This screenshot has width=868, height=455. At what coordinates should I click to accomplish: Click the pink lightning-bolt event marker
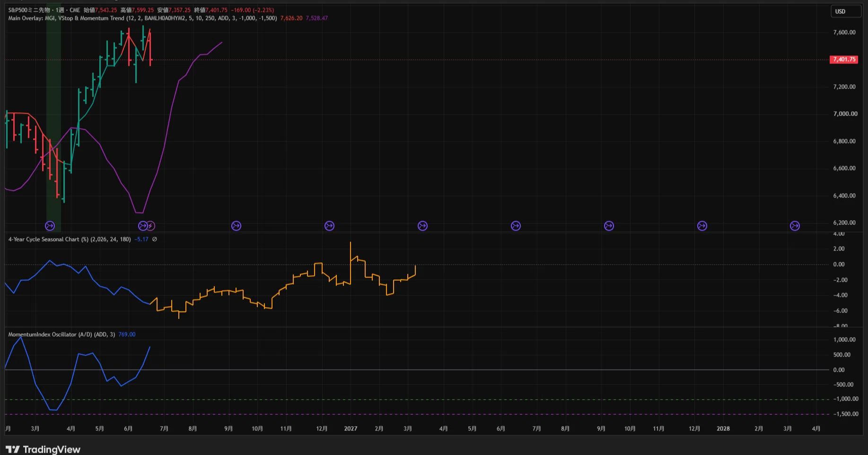[151, 226]
